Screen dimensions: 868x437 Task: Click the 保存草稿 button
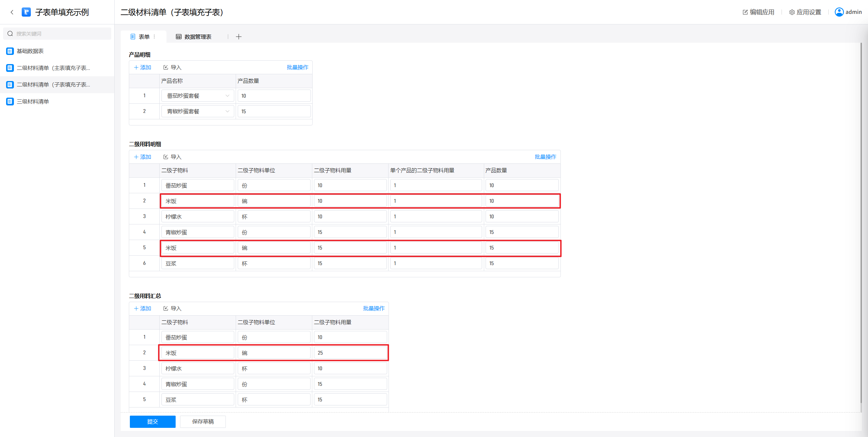pos(203,421)
